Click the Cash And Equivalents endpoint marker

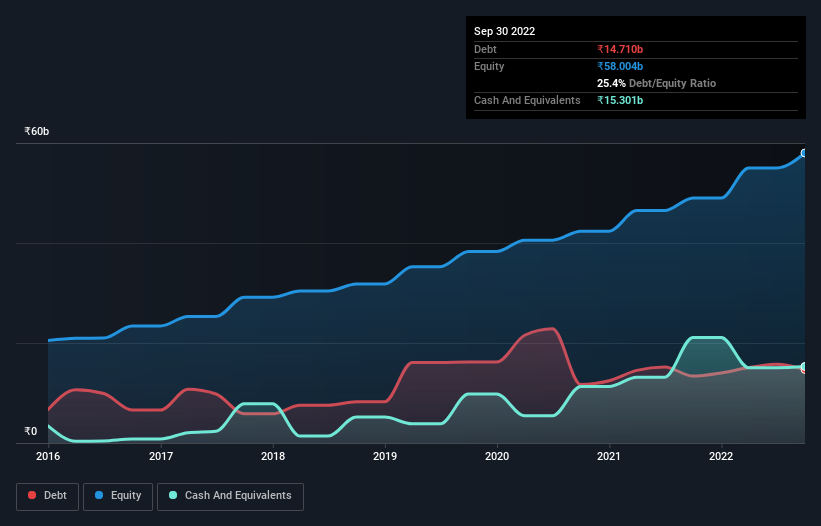804,366
